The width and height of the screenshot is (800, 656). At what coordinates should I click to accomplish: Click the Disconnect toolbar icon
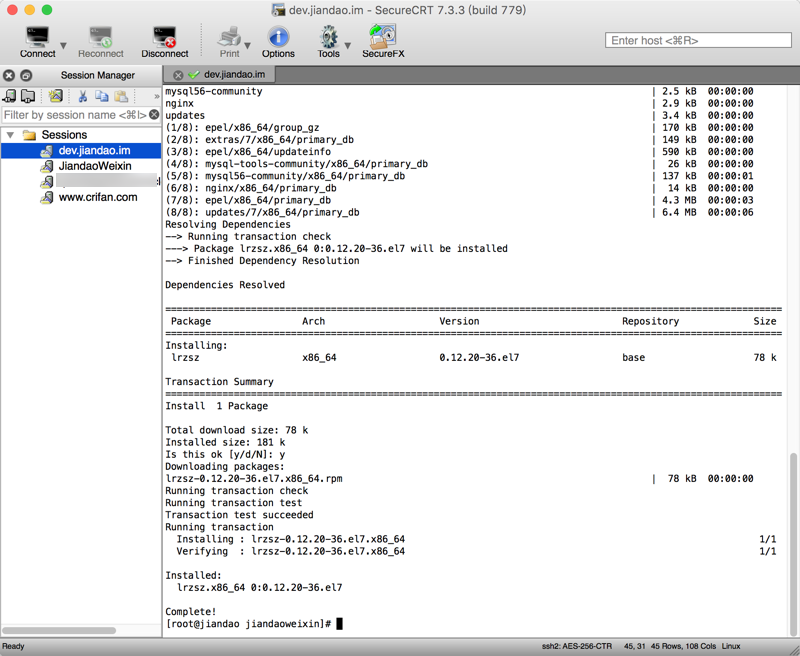164,39
